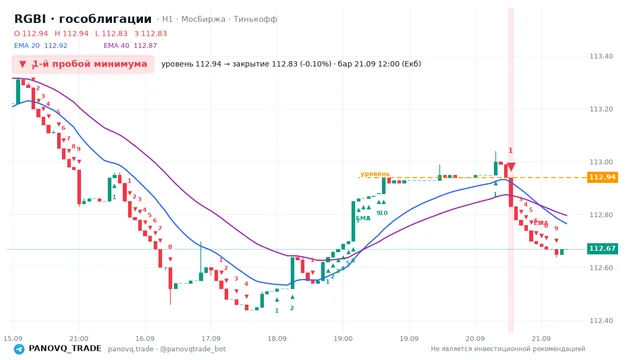Image resolution: width=640 pixels, height=360 pixels.
Task: Click the 19:00 time axis label
Action: [x=343, y=339]
